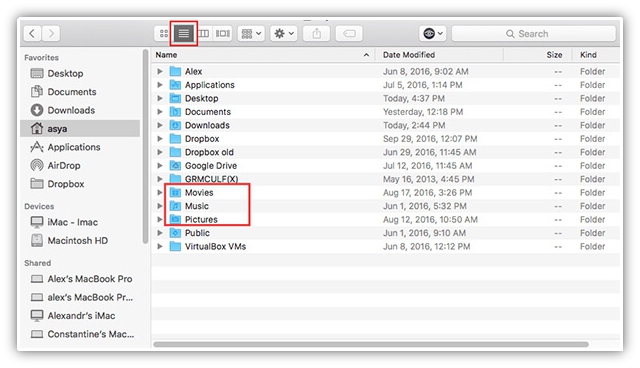The height and width of the screenshot is (368, 640).
Task: Expand the Google Drive disclosure triangle
Action: (160, 166)
